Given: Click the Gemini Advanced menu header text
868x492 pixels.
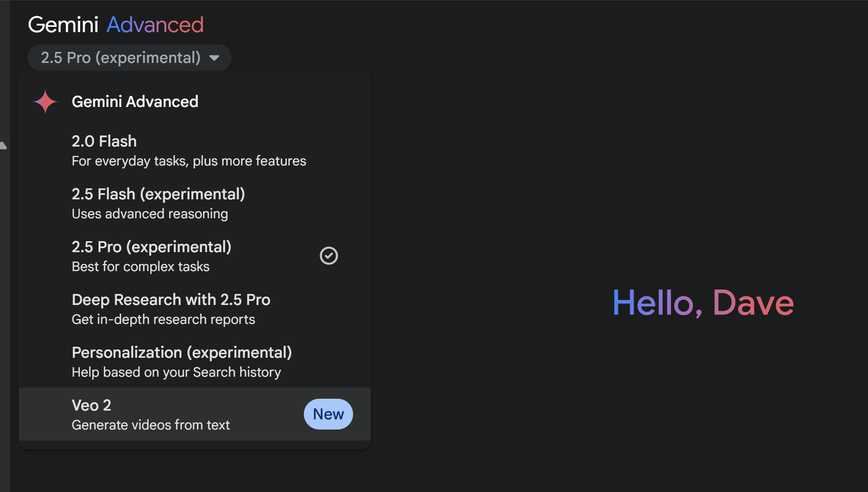Looking at the screenshot, I should 135,102.
